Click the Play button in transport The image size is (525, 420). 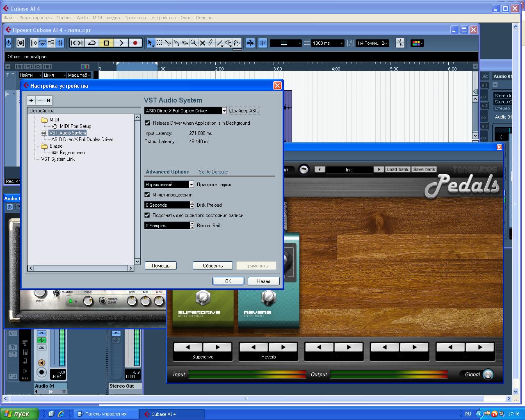[x=121, y=43]
